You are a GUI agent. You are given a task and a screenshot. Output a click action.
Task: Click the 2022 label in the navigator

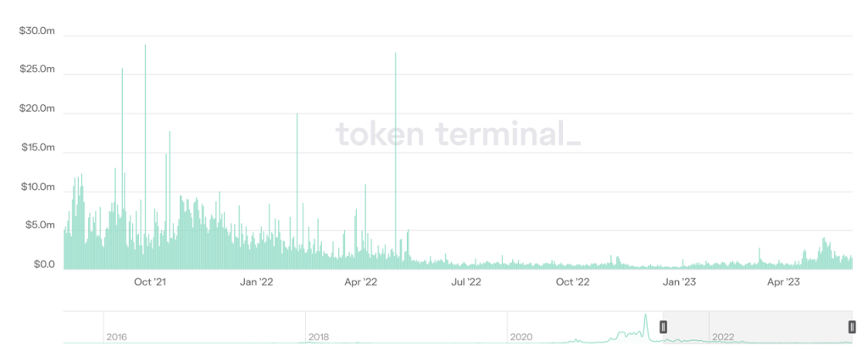pyautogui.click(x=722, y=337)
